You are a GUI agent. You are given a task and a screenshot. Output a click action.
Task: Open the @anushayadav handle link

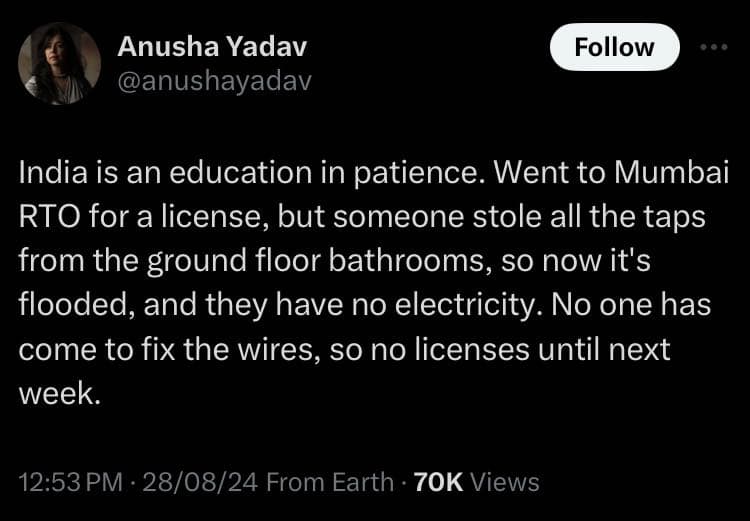[215, 80]
